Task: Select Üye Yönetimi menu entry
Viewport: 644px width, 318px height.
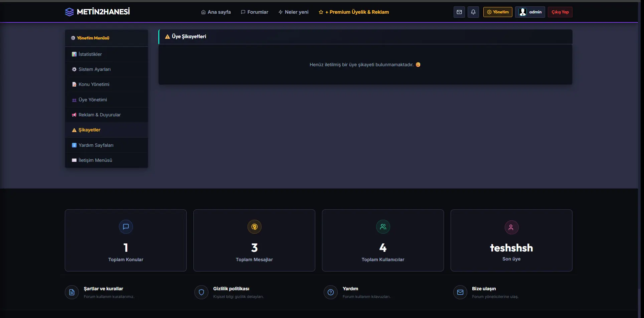Action: point(107,100)
